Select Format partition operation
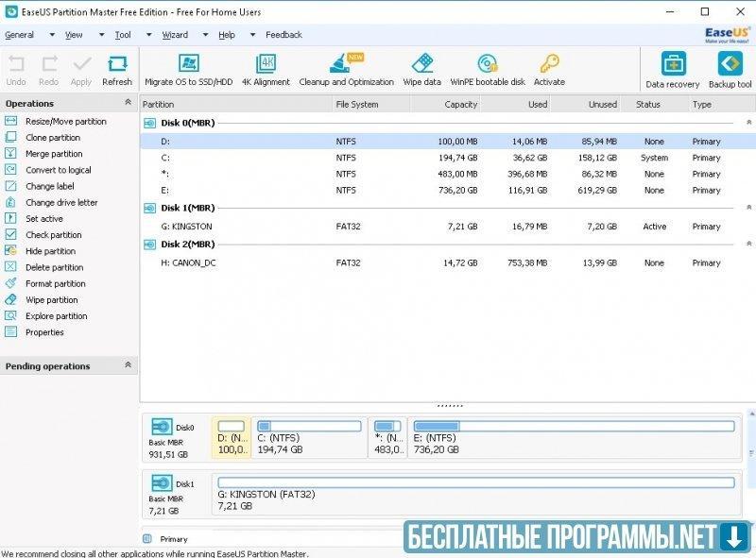Screen dimensions: 756x558 tap(44, 283)
